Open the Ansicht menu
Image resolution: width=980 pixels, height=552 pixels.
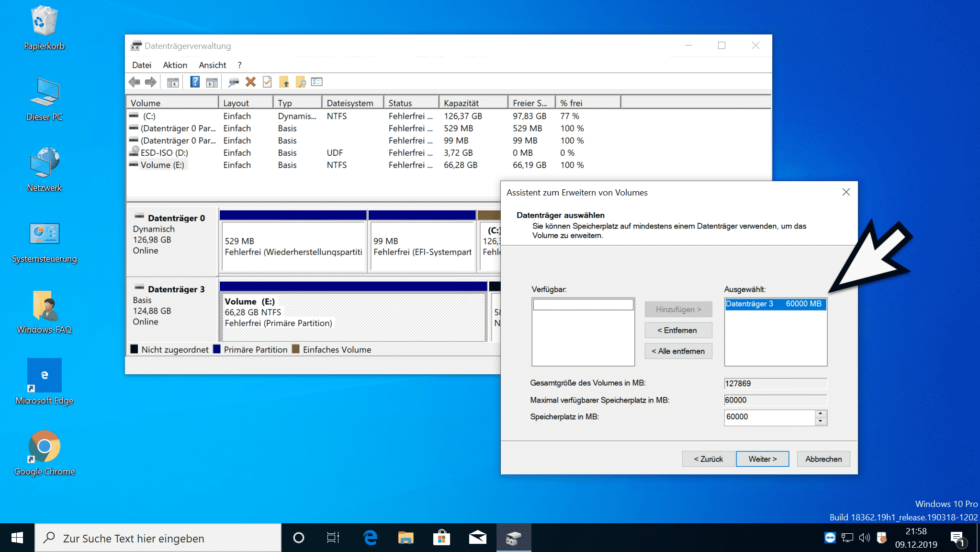tap(213, 65)
